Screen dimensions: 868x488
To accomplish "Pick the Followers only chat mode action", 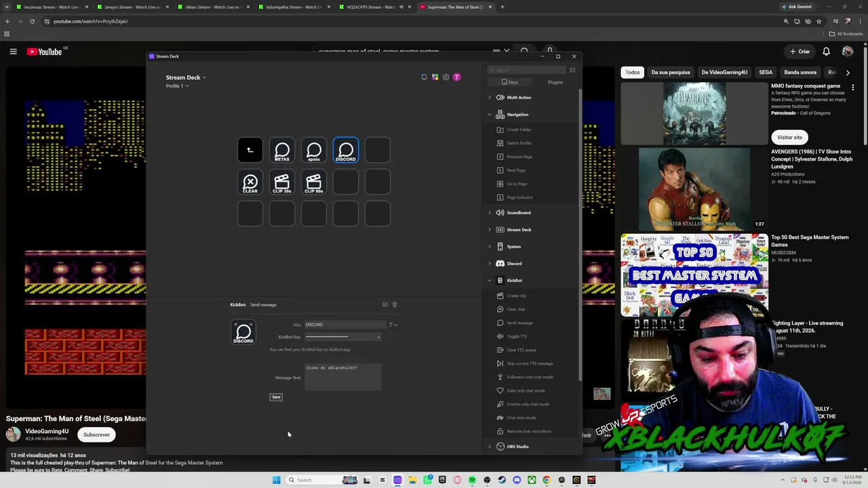I will point(530,377).
